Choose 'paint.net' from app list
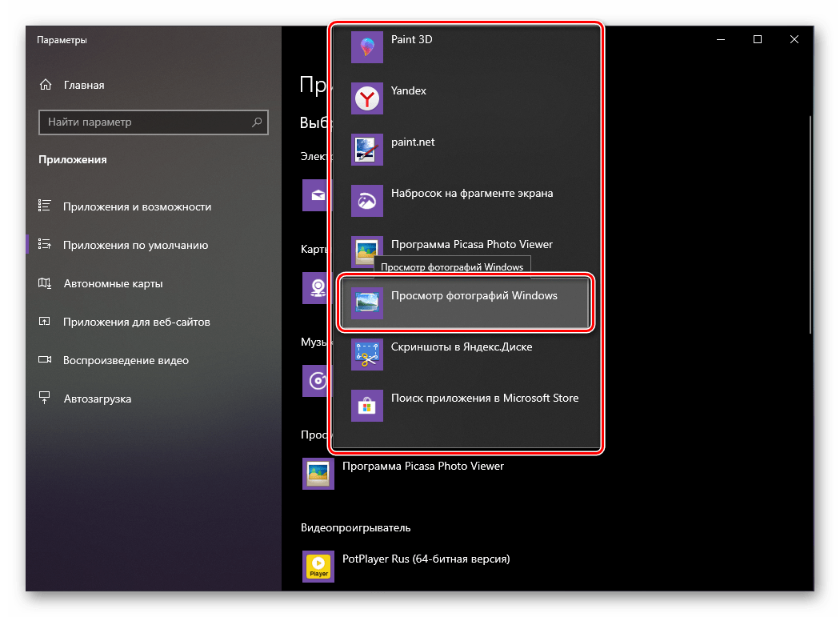Viewport: 840px width, 617px height. click(413, 142)
